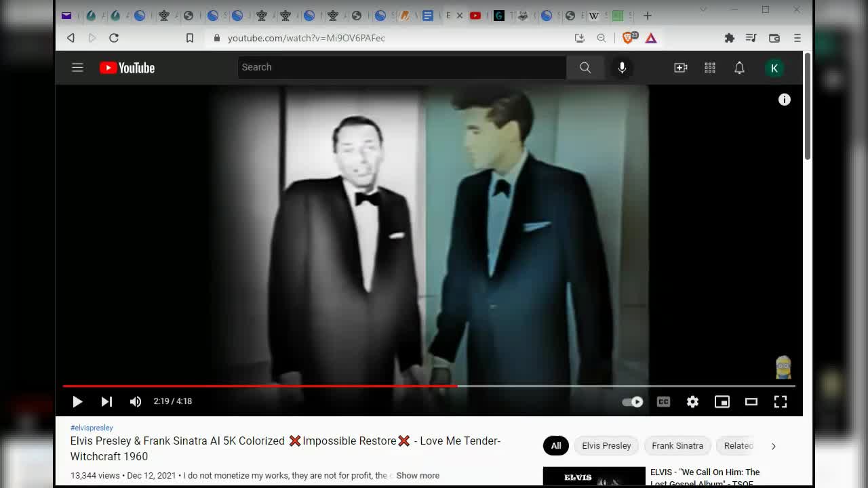Click the YouTube search magnifier button
This screenshot has height=488, width=868.
pos(585,67)
